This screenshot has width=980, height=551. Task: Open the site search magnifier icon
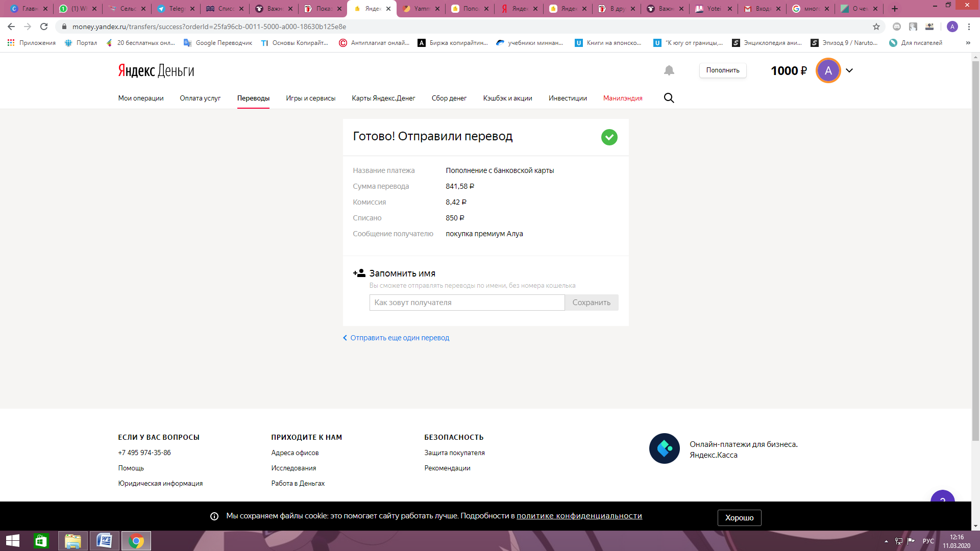(x=669, y=98)
